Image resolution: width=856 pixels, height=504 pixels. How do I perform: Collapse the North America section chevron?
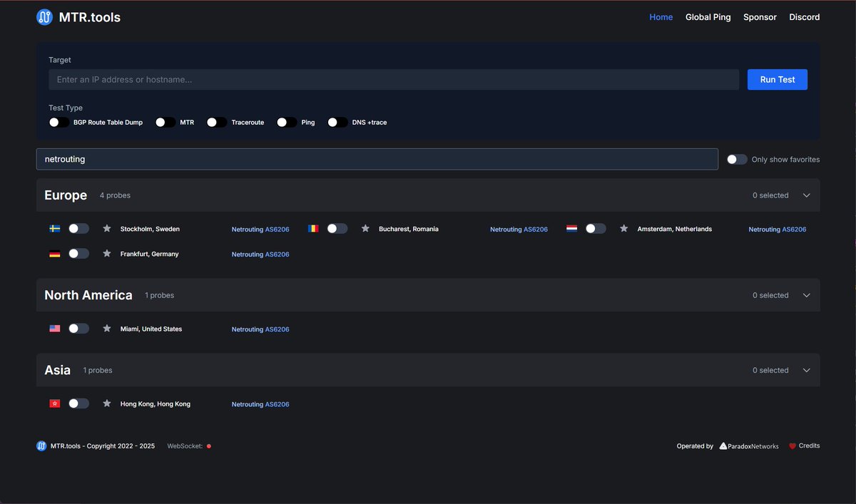point(807,295)
